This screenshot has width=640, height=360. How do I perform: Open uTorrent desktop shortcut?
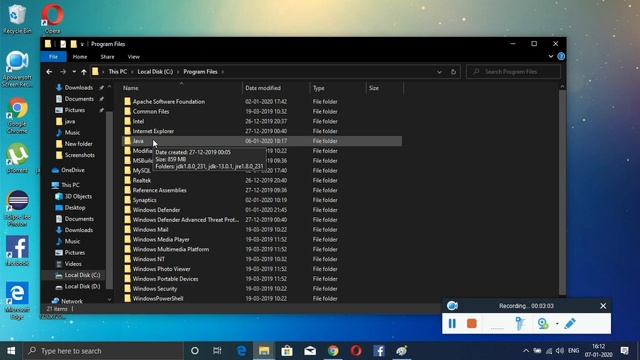point(17,158)
